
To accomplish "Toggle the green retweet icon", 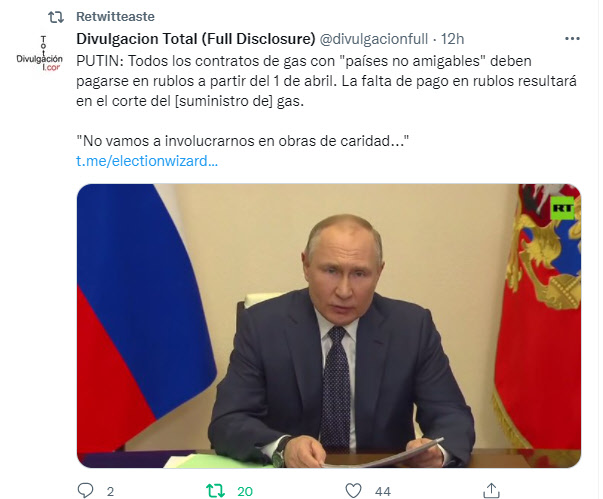I will coord(215,491).
